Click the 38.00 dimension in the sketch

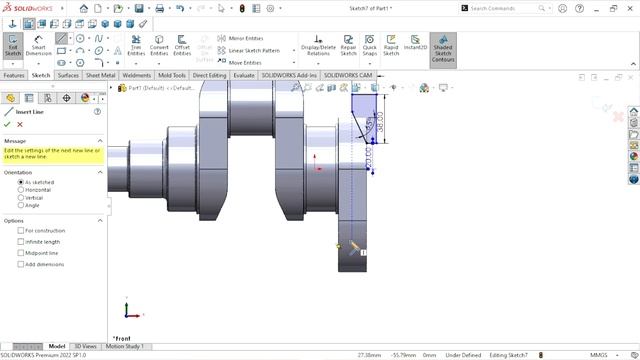tap(380, 122)
